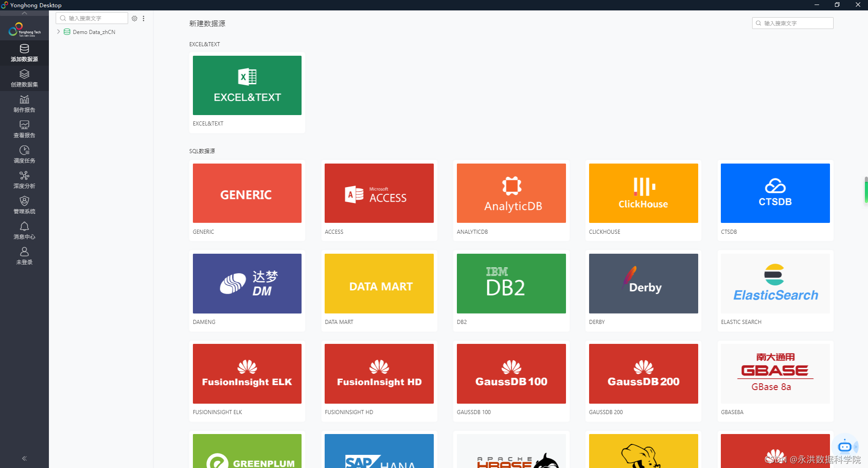Click the left panel search field
Viewport: 868px width, 468px height.
pos(92,18)
